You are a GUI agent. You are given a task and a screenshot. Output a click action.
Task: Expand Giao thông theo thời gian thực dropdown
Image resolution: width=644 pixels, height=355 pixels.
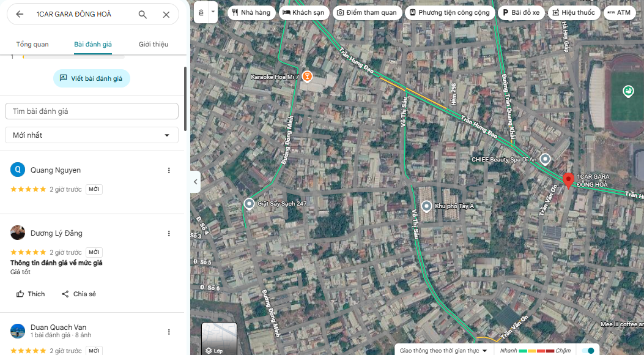443,351
